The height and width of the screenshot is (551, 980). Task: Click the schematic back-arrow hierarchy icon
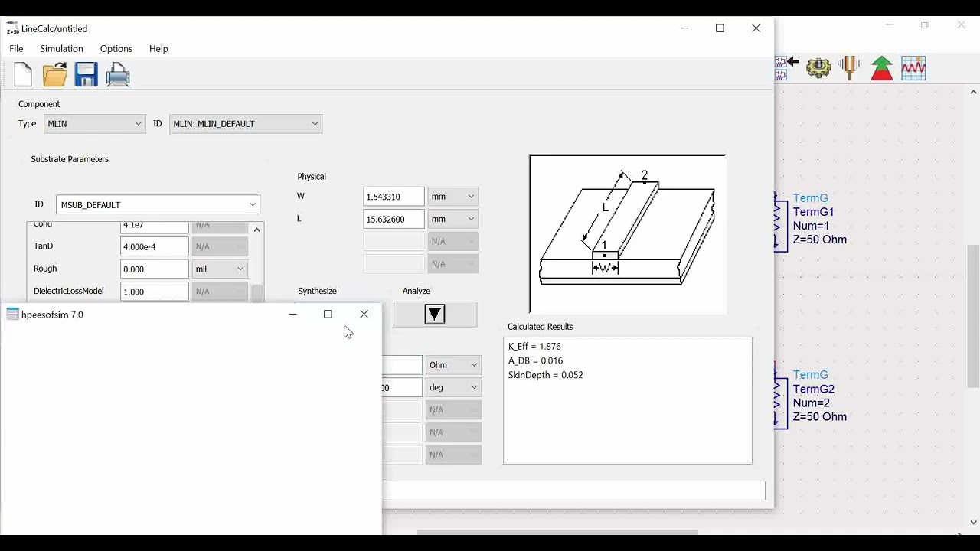[x=788, y=67]
